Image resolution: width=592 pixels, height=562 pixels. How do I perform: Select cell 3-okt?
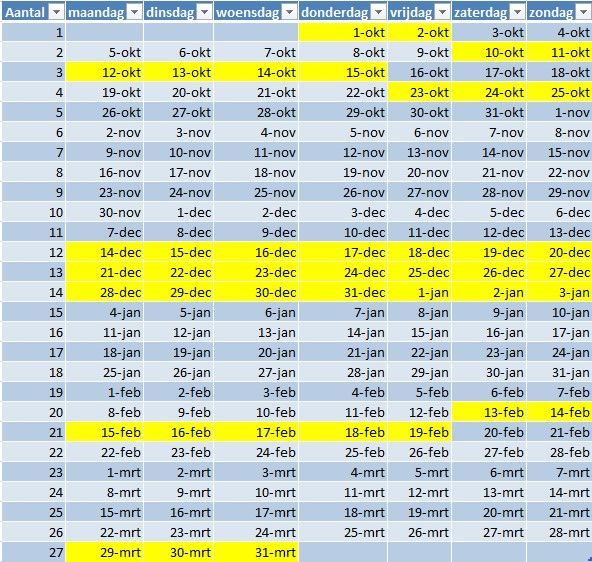pos(489,32)
